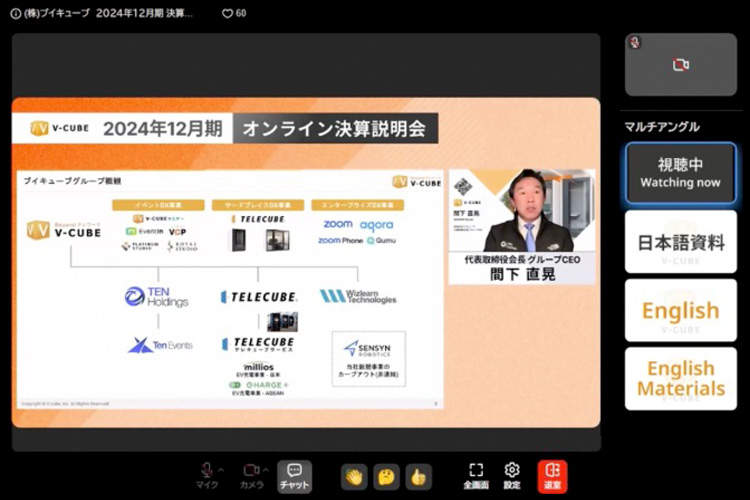
Task: Click the マルチアングル heading
Action: (x=662, y=127)
